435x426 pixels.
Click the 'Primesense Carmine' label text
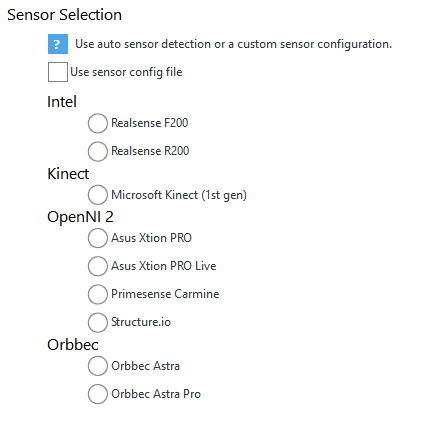coord(165,294)
